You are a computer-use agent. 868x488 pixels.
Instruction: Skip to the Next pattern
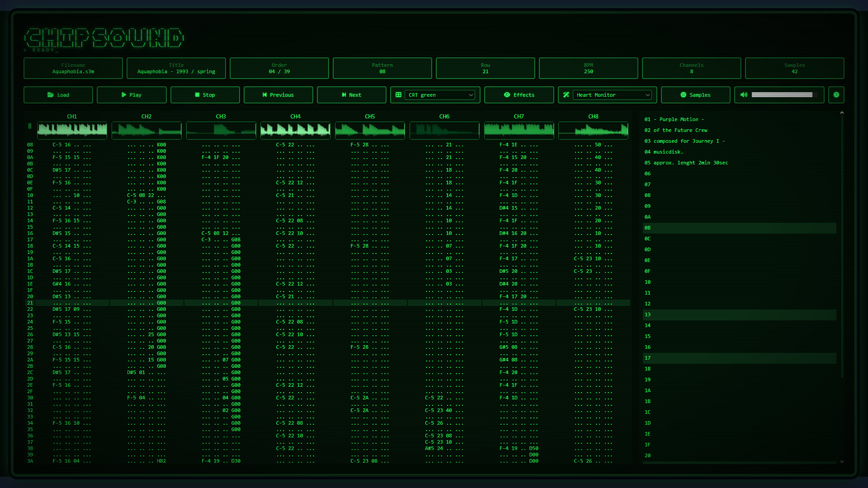351,95
